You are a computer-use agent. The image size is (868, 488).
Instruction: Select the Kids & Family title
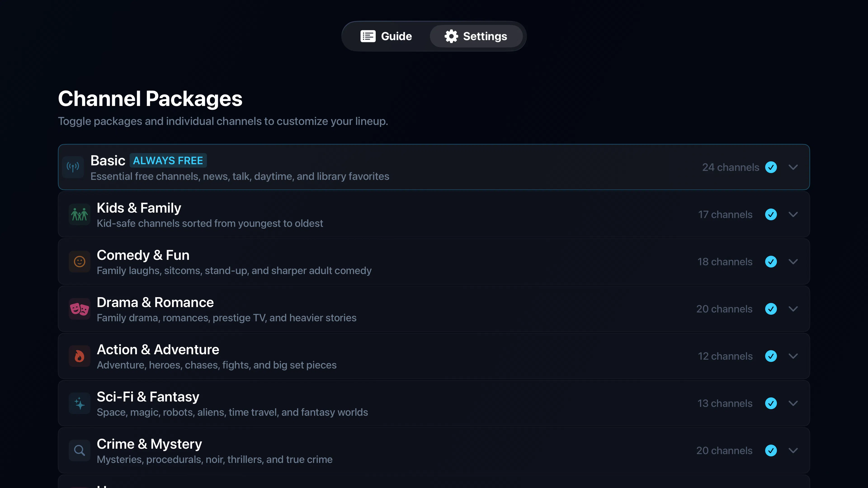point(139,208)
